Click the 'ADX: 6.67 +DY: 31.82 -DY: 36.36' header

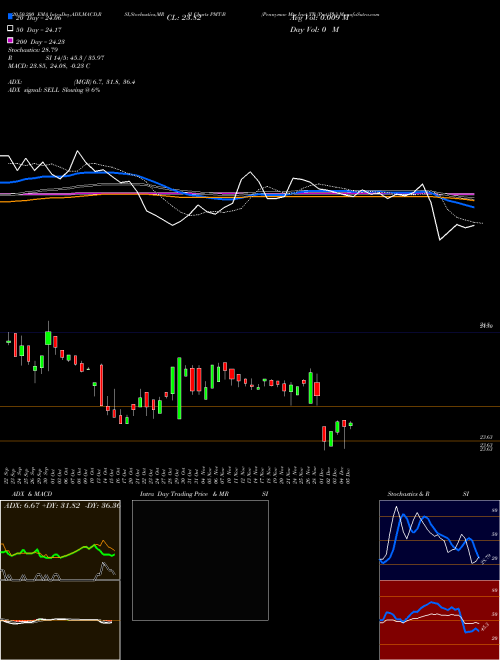coord(61,505)
